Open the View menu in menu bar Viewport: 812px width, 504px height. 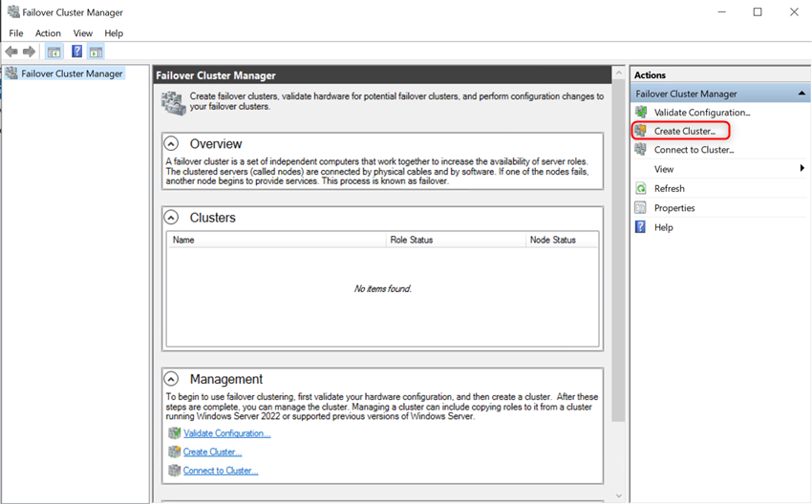83,33
